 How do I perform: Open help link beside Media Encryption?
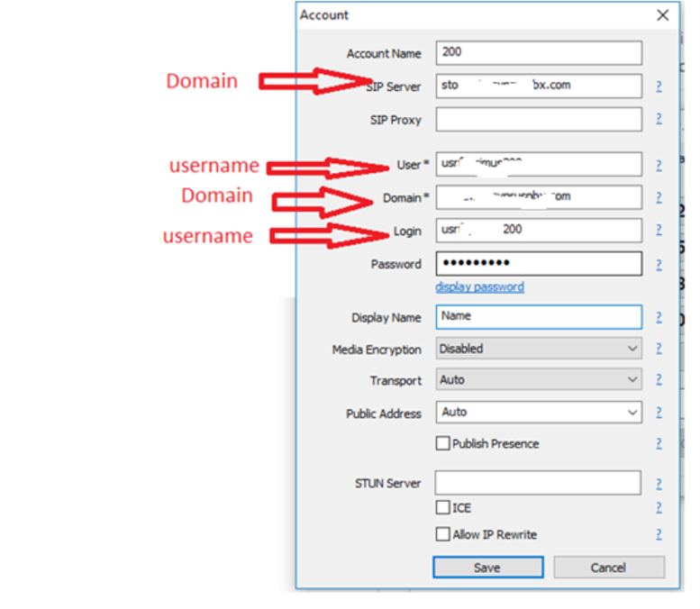click(659, 349)
